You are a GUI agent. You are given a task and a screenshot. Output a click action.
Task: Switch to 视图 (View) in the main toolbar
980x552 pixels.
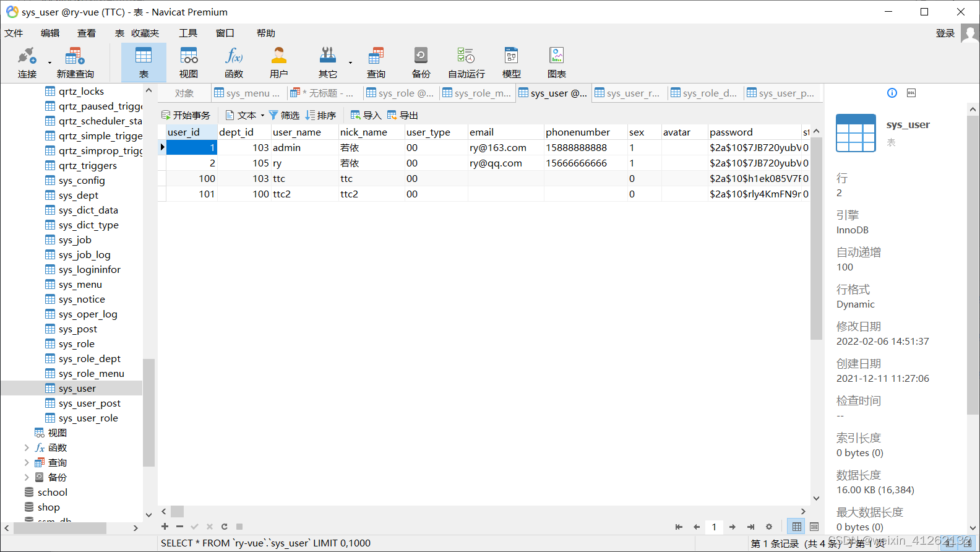189,63
